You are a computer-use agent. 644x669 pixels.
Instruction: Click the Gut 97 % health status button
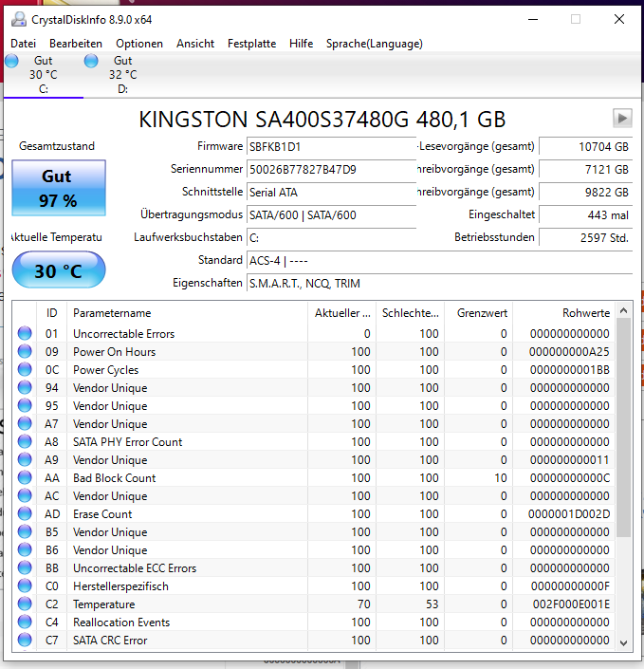[x=59, y=188]
